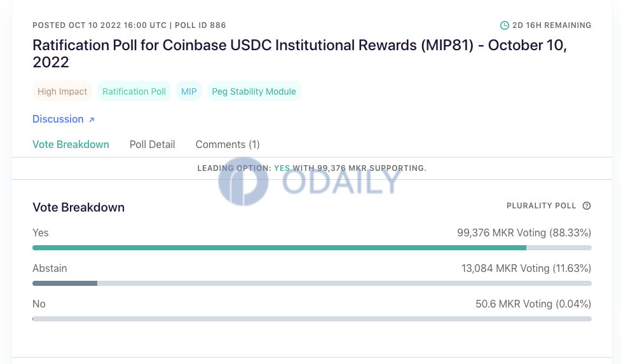Select the Vote Breakdown tab
Image resolution: width=621 pixels, height=364 pixels.
(71, 144)
